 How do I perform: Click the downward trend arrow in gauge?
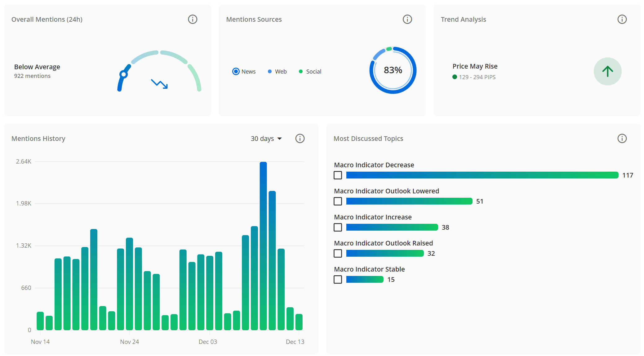[x=159, y=84]
